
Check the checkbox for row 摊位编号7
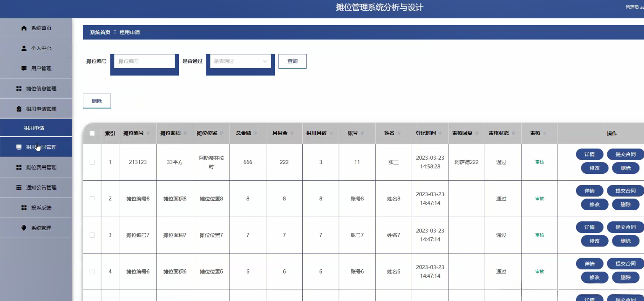pyautogui.click(x=92, y=235)
